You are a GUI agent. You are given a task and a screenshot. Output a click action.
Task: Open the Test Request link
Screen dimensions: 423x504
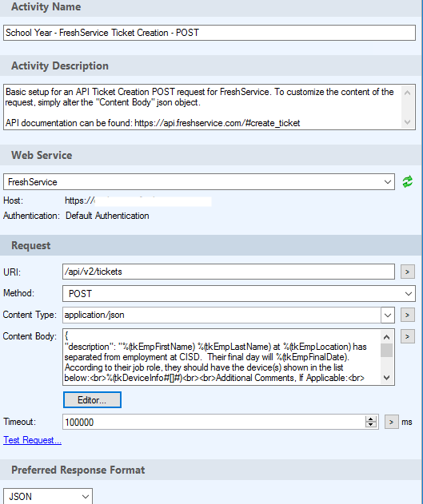click(32, 440)
